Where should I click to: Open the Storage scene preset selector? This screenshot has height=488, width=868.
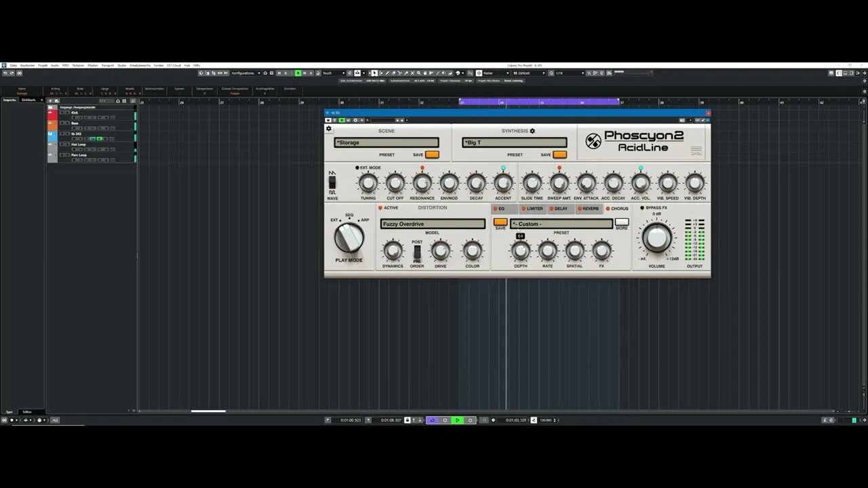click(387, 142)
